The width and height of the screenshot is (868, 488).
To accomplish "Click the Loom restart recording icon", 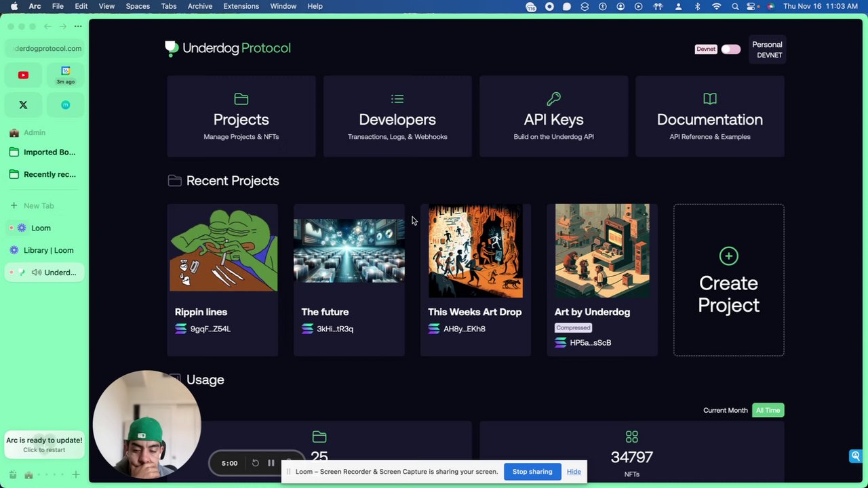I will point(256,463).
